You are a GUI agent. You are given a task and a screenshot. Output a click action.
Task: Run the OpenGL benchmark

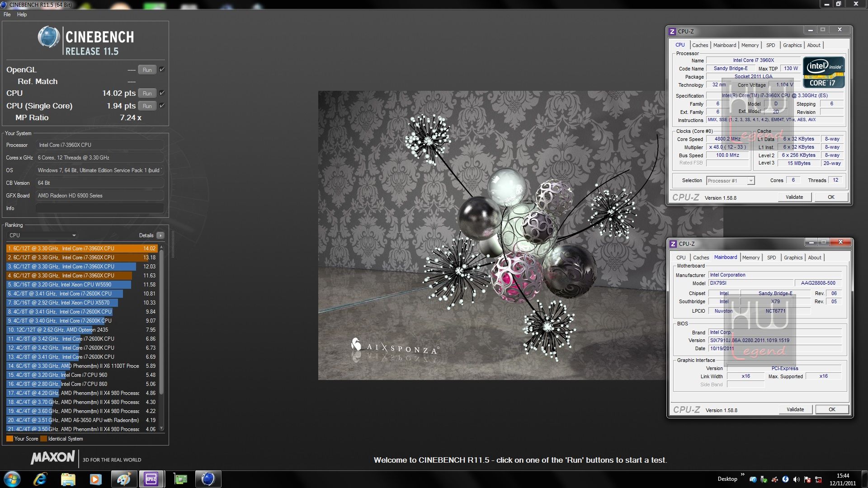(147, 70)
